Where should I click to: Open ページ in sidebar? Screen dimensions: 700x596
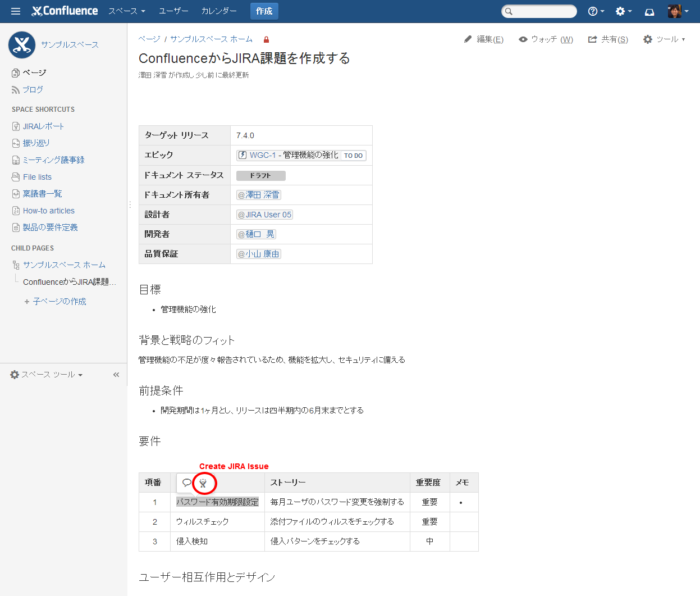34,72
